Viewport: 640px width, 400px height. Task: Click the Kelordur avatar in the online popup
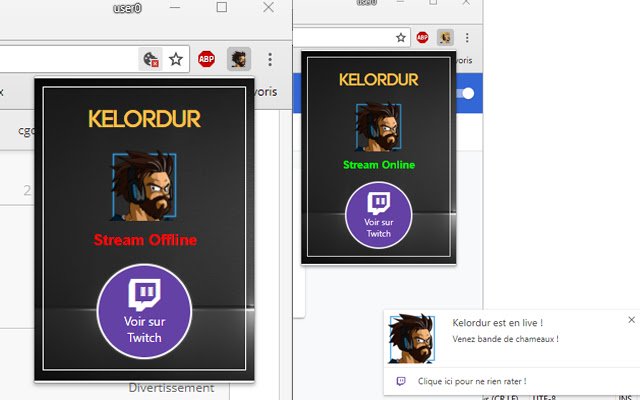(378, 127)
